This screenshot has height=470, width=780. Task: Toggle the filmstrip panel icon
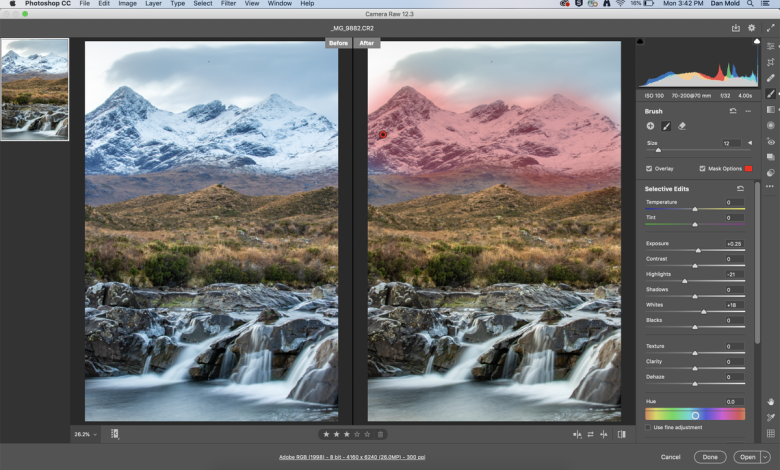(114, 434)
